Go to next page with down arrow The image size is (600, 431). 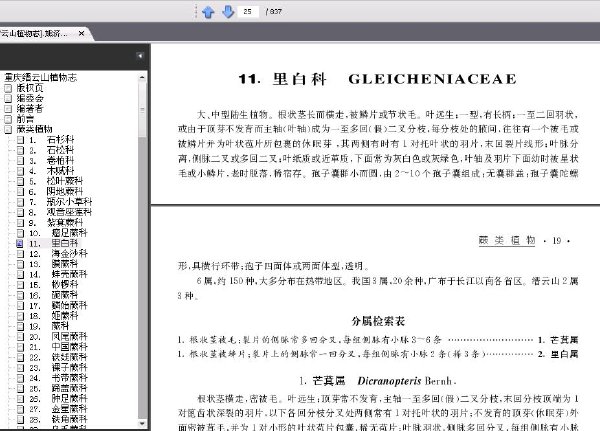pyautogui.click(x=228, y=12)
